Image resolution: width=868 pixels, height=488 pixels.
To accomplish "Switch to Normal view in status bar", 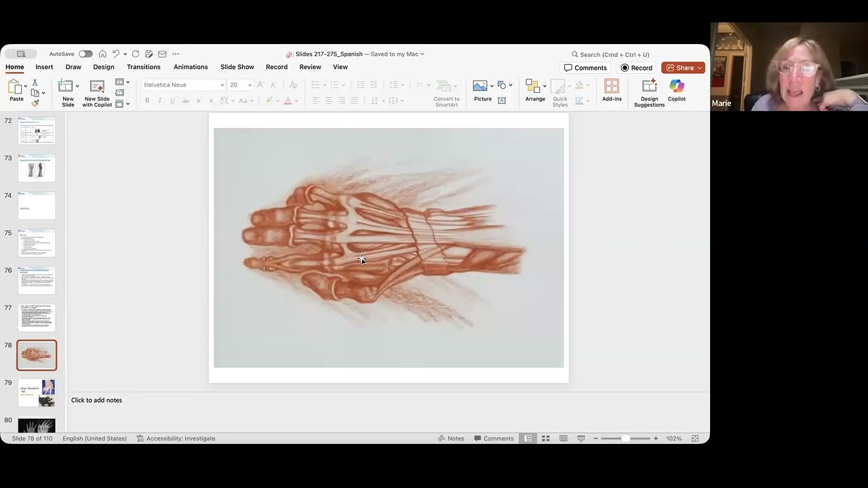I will [528, 439].
